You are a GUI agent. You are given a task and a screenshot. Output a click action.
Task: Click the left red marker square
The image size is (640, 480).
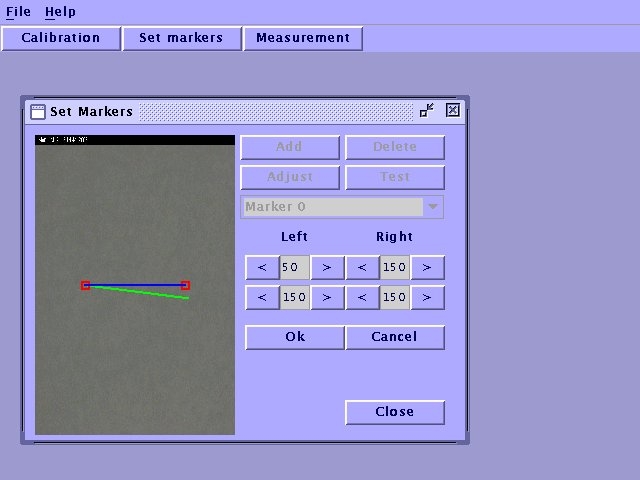coord(85,285)
